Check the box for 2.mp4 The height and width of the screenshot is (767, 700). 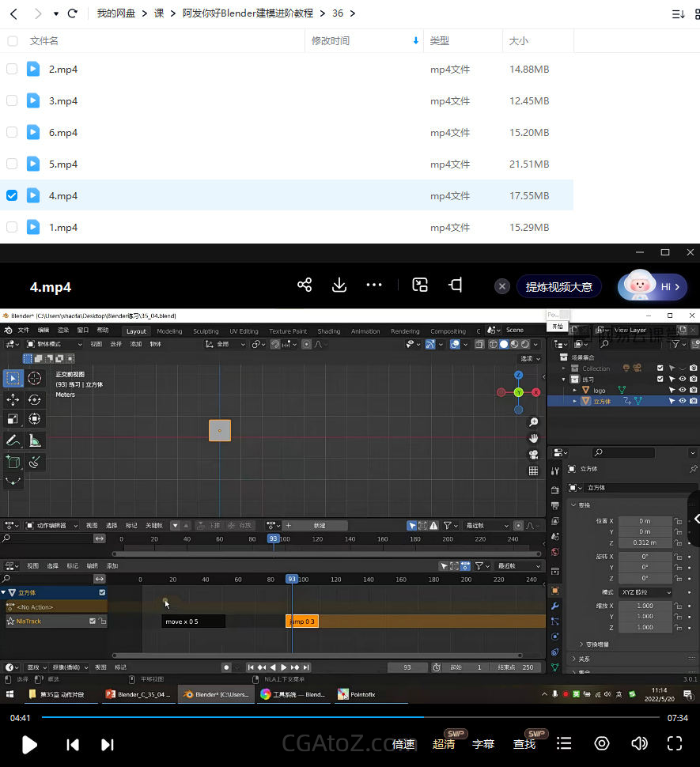[x=12, y=69]
